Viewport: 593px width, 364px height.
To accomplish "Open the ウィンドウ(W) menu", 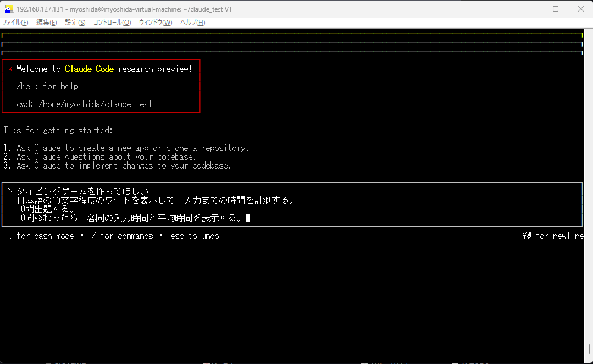I will tap(156, 23).
